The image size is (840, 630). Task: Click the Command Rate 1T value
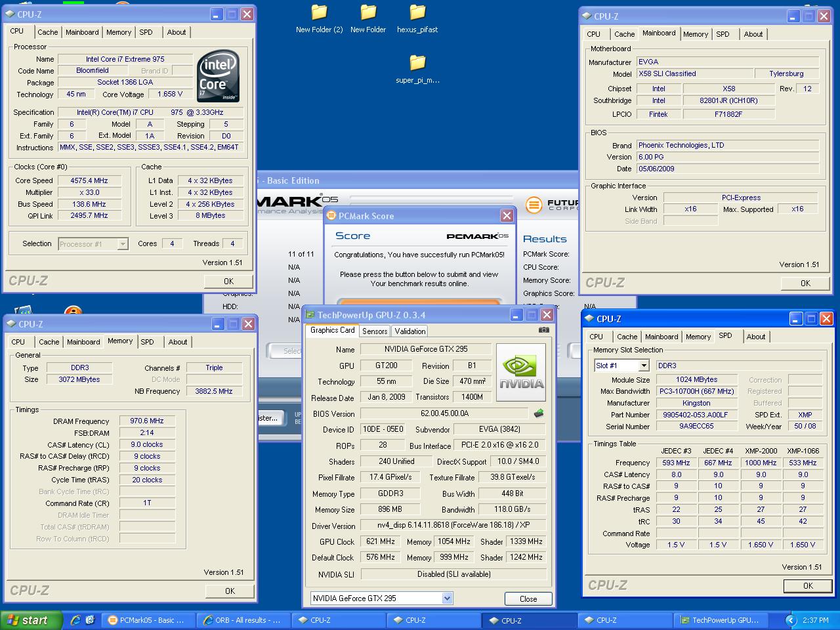click(147, 503)
